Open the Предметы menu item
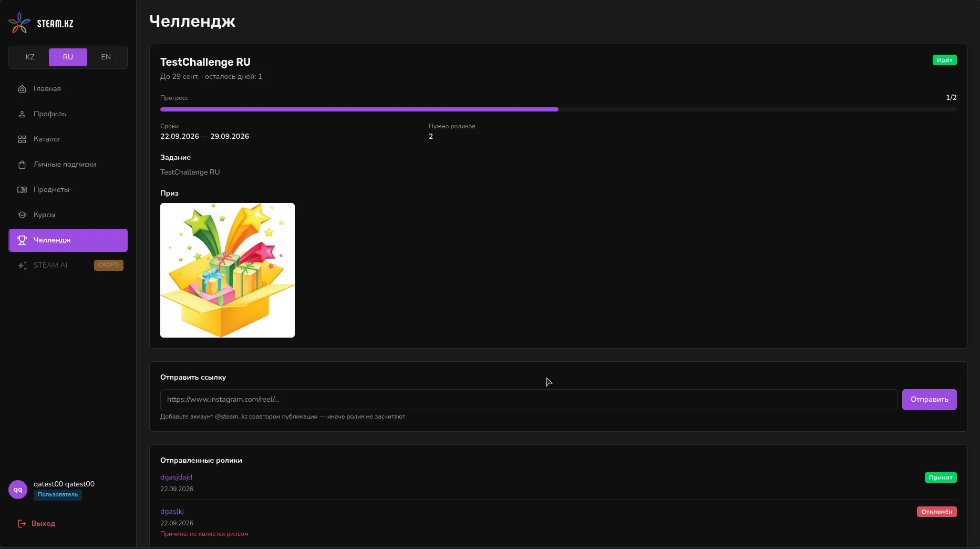Viewport: 980px width, 549px height. (68, 190)
